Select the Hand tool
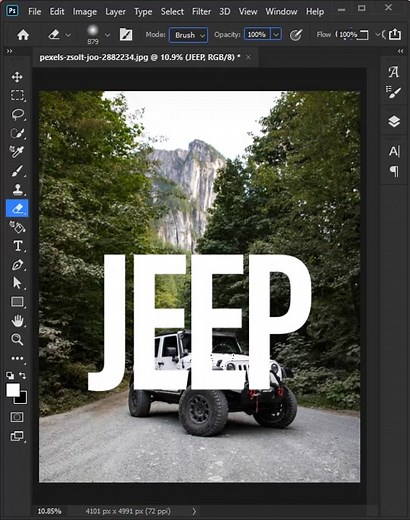The height and width of the screenshot is (520, 410). (x=17, y=321)
